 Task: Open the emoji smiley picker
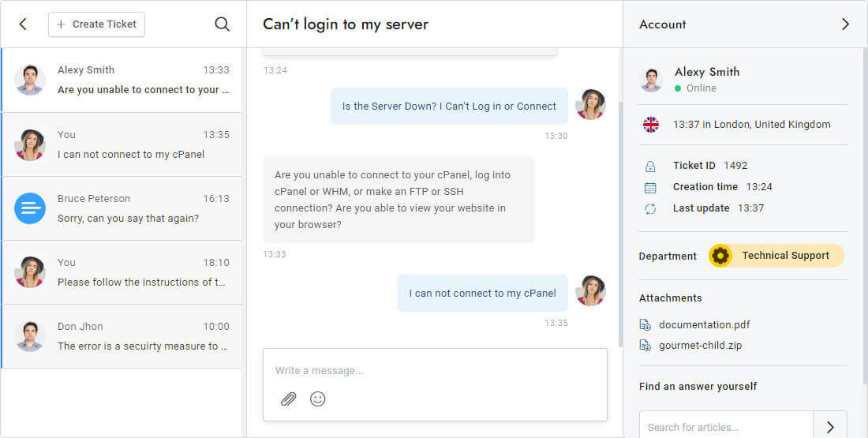[x=318, y=399]
